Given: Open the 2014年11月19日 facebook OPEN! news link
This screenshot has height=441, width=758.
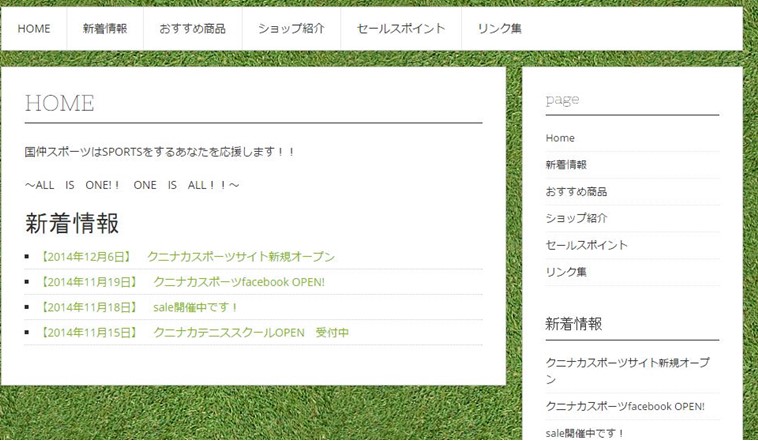Looking at the screenshot, I should tap(181, 282).
